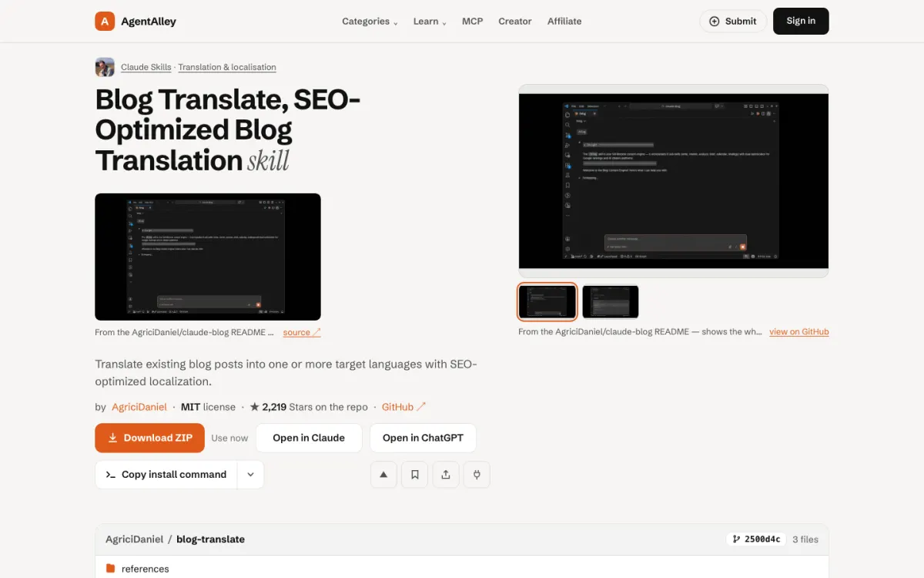Click the plug connect icon

477,475
